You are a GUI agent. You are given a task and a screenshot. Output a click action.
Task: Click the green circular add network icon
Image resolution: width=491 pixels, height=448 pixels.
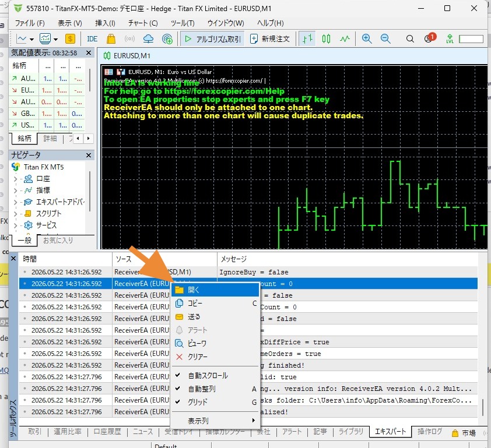tap(167, 39)
